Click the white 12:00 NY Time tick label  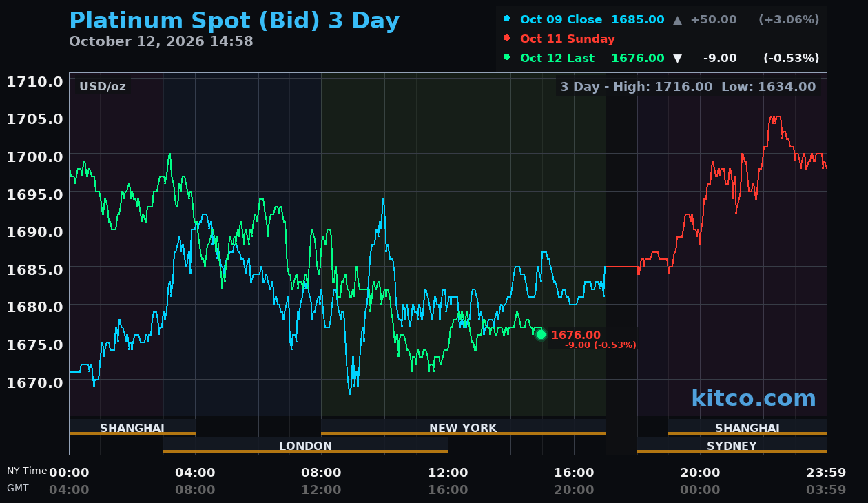(448, 473)
